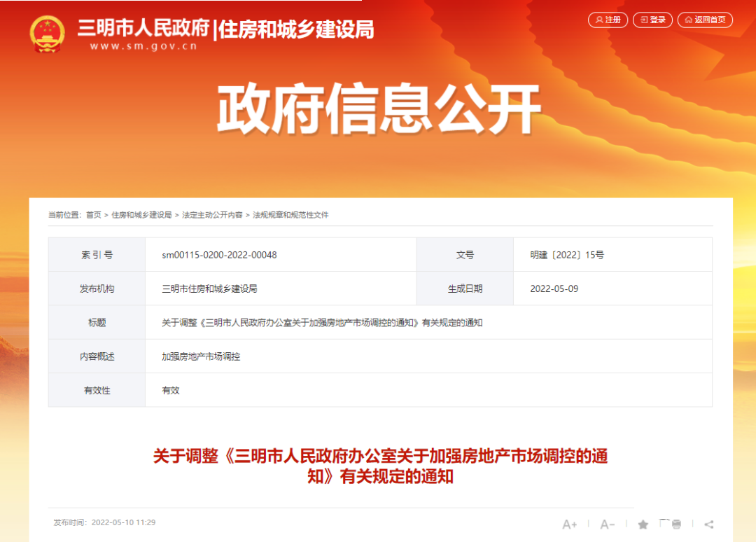Return home using the 返回首页 button
The height and width of the screenshot is (542, 756).
[706, 20]
